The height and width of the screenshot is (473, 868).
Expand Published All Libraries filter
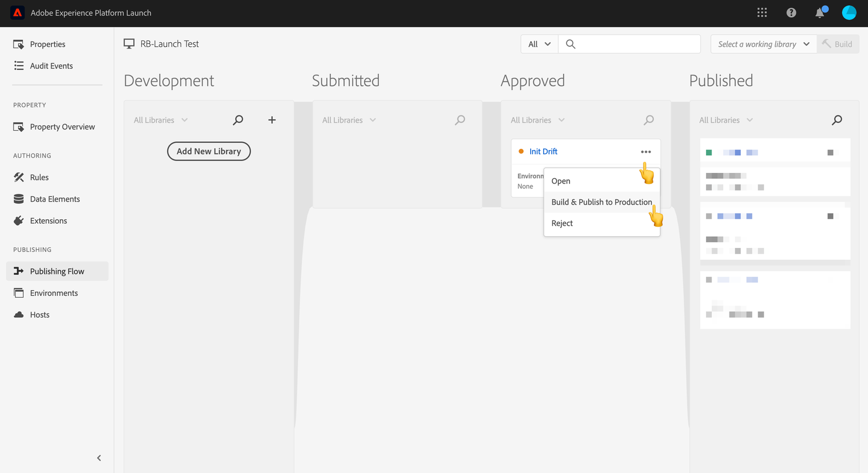pyautogui.click(x=726, y=120)
